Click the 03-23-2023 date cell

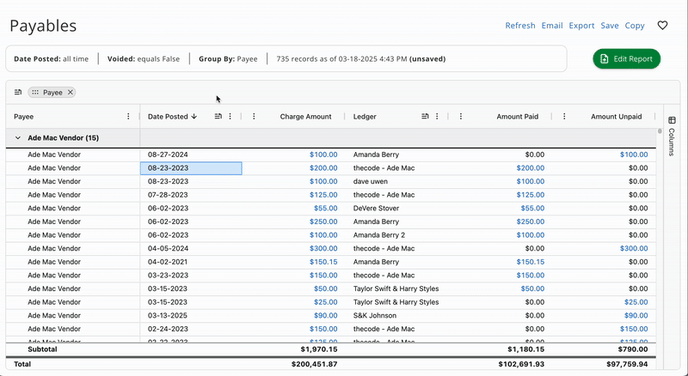pos(168,275)
